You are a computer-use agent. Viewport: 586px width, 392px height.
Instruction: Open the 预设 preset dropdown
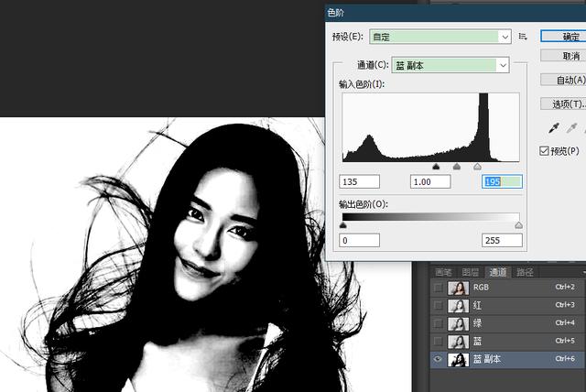pos(439,37)
